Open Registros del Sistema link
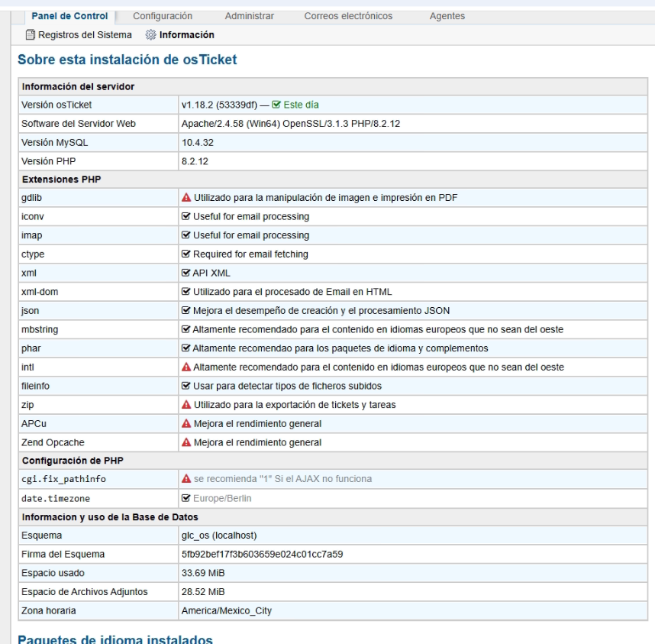This screenshot has height=644, width=655. coord(85,34)
